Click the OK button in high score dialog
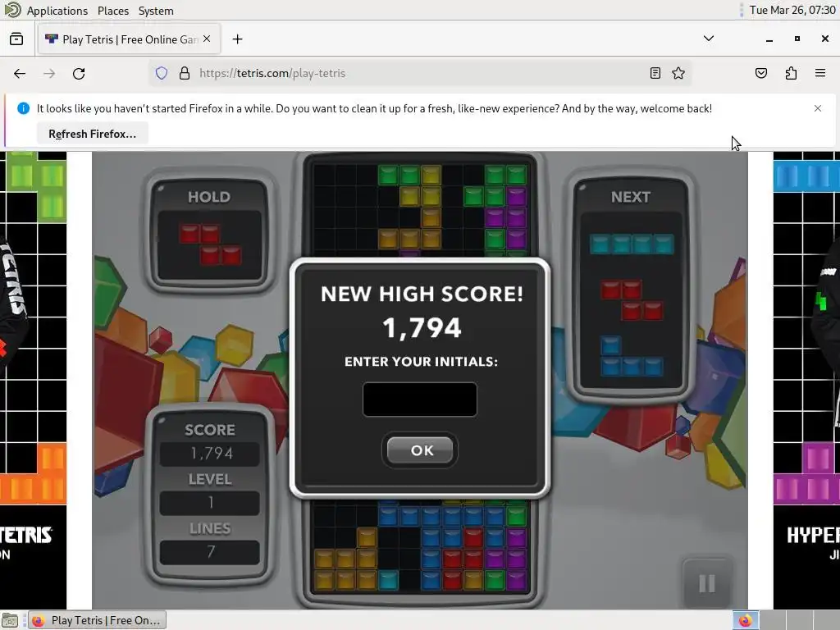Viewport: 840px width, 630px height. click(x=420, y=450)
